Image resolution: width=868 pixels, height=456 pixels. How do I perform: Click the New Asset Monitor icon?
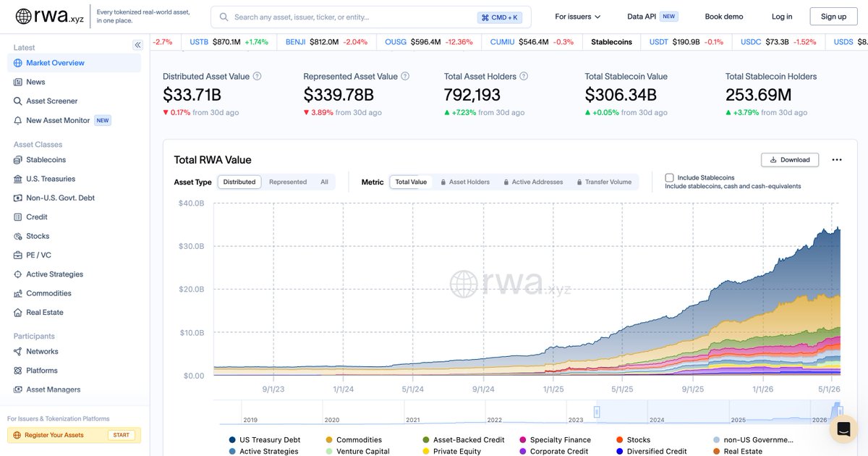coord(18,120)
